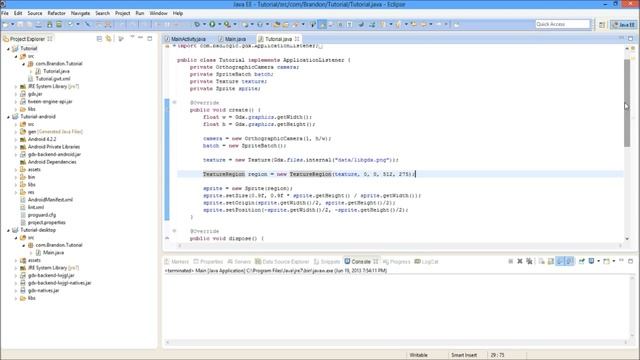640x360 pixels.
Task: Click Smart Insert in the status bar
Action: pos(464,355)
